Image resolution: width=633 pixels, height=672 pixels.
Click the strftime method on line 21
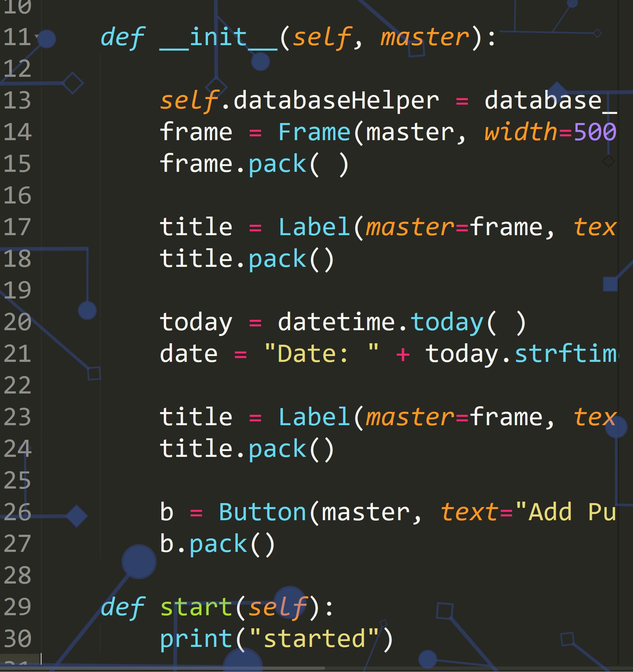tap(566, 354)
